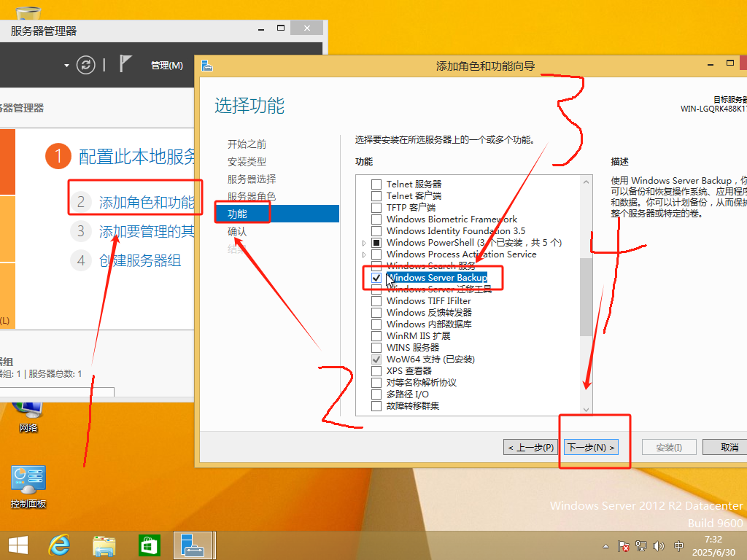This screenshot has width=747, height=560.
Task: Minimize the 添加角色和功能向导 window
Action: [x=711, y=64]
